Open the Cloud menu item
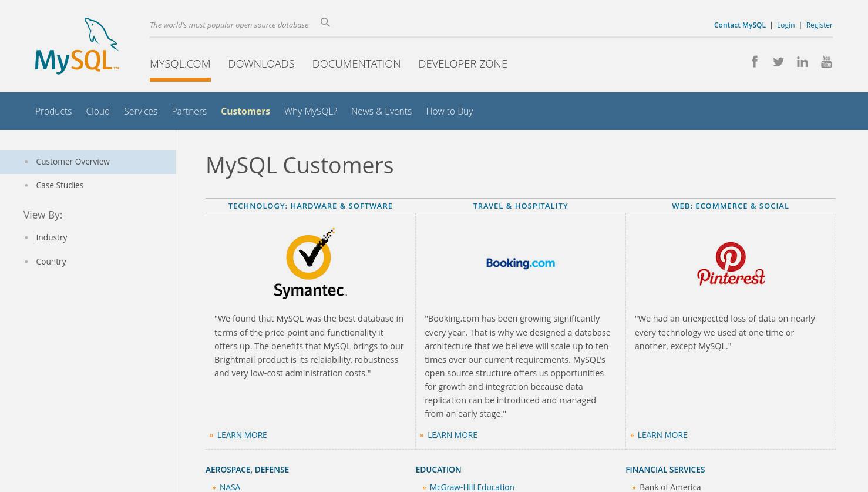 pyautogui.click(x=98, y=111)
